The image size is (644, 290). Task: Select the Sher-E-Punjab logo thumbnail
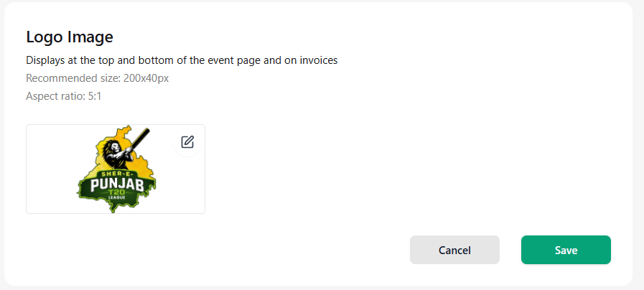click(x=116, y=169)
